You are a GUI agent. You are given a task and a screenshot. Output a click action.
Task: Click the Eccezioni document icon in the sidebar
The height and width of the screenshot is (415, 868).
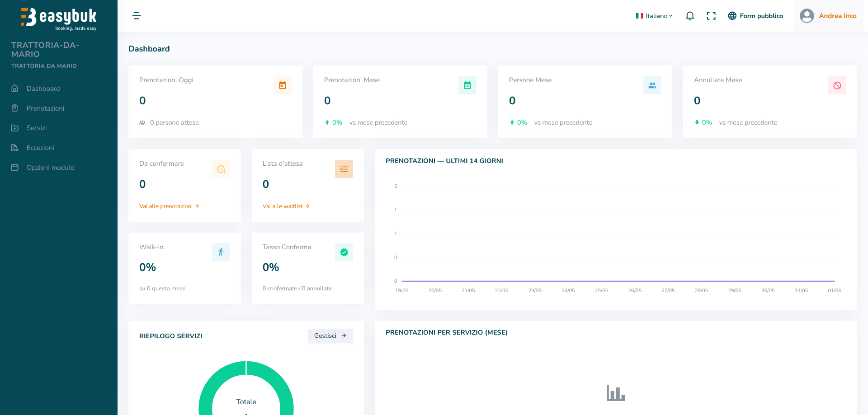pyautogui.click(x=15, y=148)
